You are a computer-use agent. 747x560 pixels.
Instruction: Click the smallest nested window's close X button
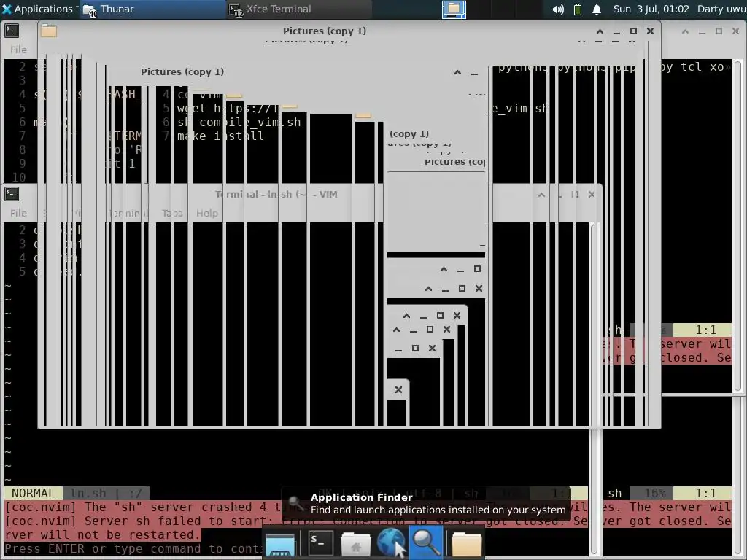click(x=399, y=390)
